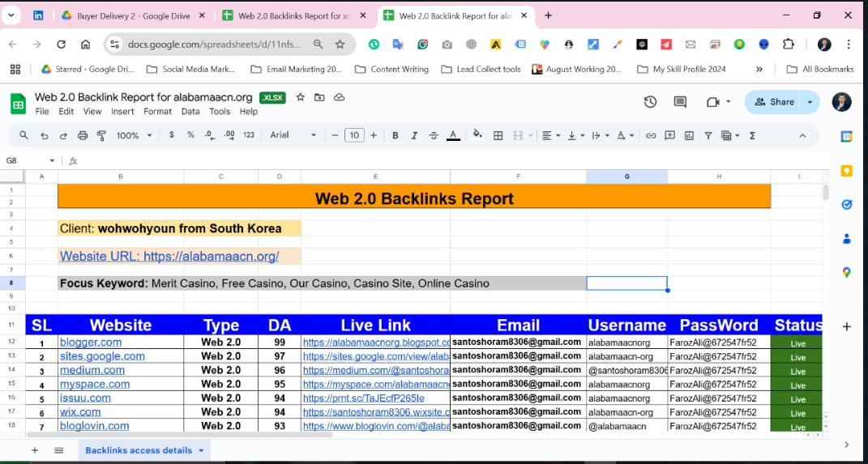Open the borders tool
The height and width of the screenshot is (464, 868).
[498, 135]
